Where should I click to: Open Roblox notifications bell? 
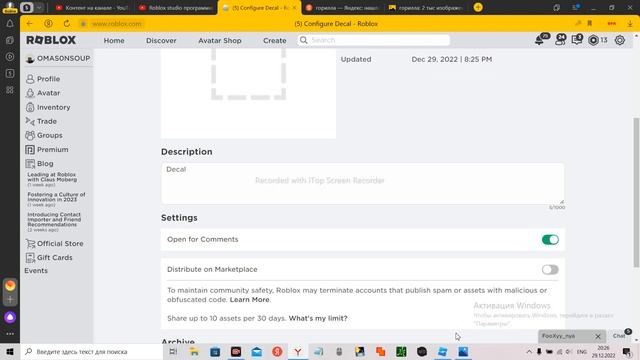[x=540, y=40]
